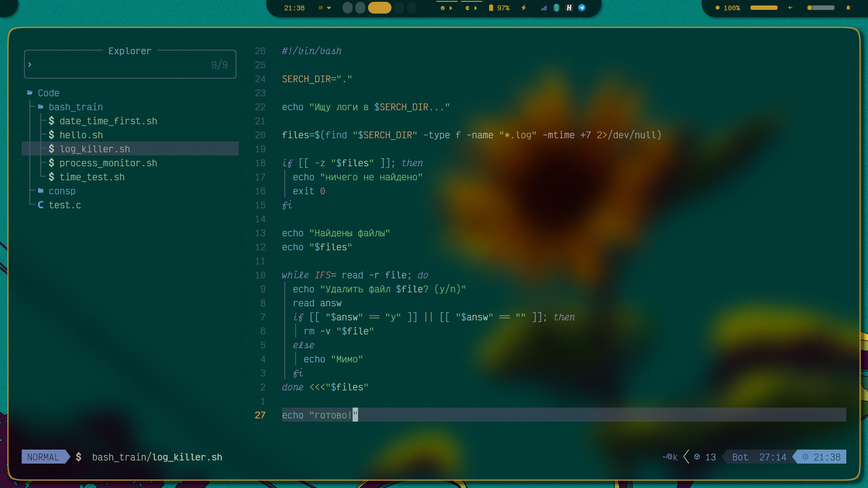Click the 'read answ' line
Image resolution: width=868 pixels, height=488 pixels.
[x=317, y=303]
